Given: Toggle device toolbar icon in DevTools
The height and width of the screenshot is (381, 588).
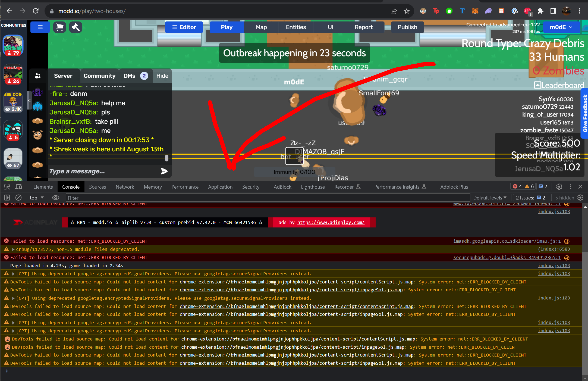Looking at the screenshot, I should pyautogui.click(x=18, y=187).
